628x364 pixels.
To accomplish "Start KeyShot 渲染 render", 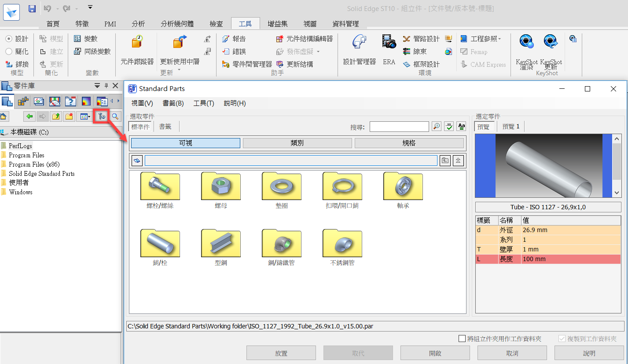I will pyautogui.click(x=527, y=52).
